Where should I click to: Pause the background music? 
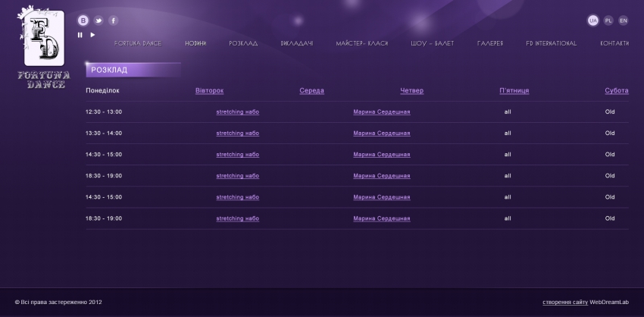pos(80,35)
